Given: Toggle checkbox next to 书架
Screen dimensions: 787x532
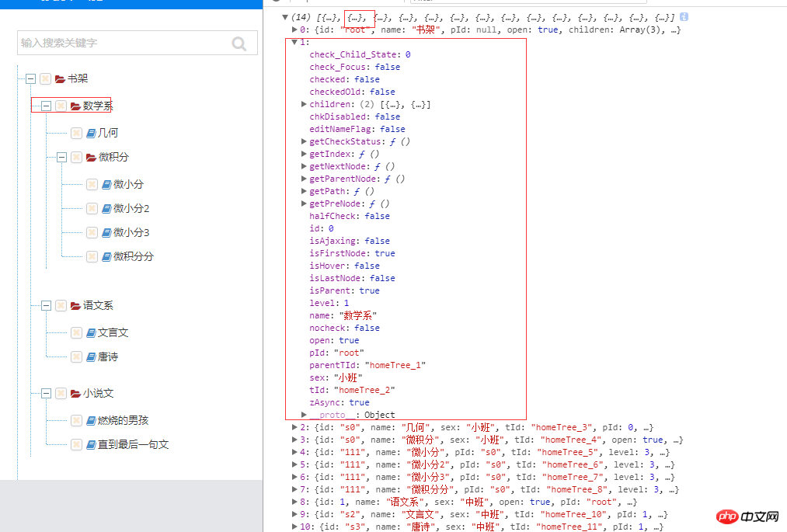Looking at the screenshot, I should click(x=46, y=78).
